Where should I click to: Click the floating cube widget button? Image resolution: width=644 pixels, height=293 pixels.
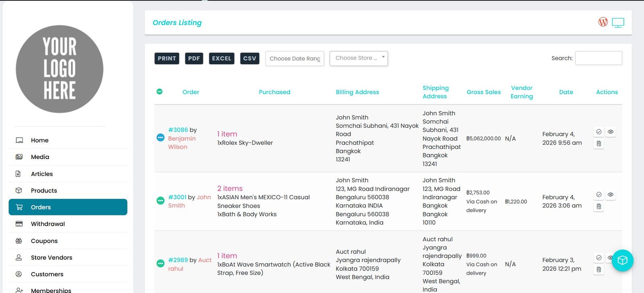(622, 260)
